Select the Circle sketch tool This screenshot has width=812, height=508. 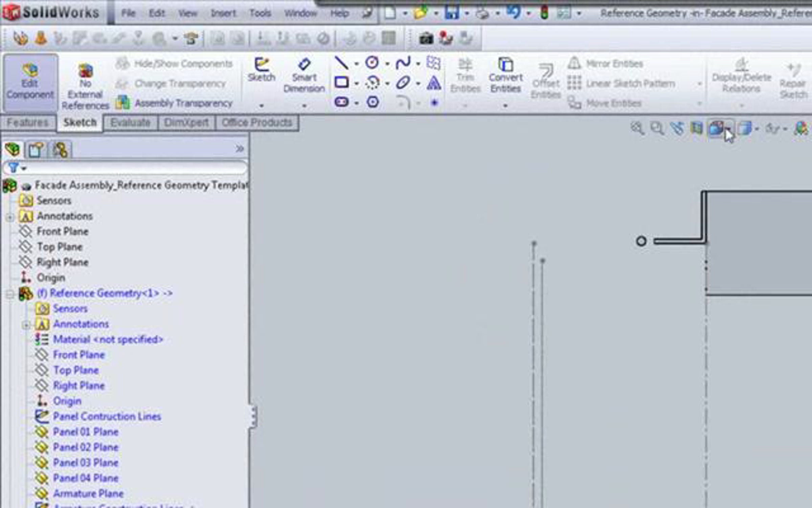click(x=372, y=63)
